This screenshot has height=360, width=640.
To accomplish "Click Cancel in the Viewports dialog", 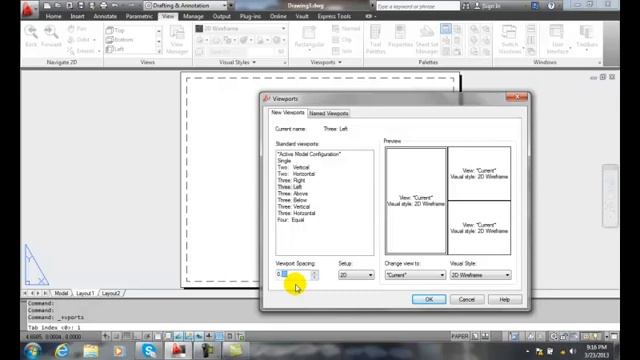I will (467, 299).
